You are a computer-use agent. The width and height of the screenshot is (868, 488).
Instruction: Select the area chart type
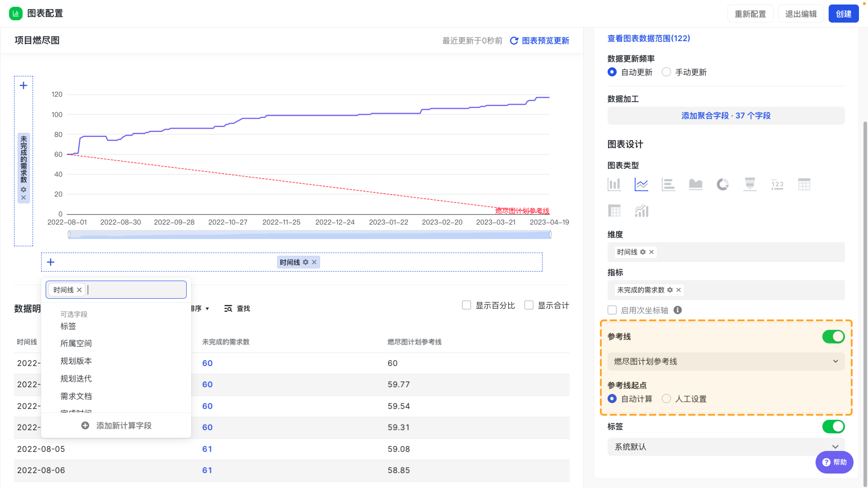tap(696, 184)
